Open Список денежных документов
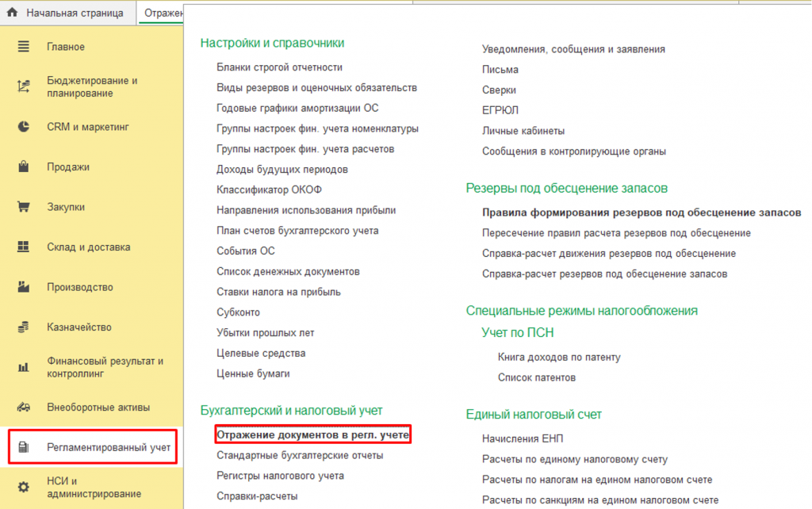This screenshot has height=509, width=812. [x=288, y=271]
